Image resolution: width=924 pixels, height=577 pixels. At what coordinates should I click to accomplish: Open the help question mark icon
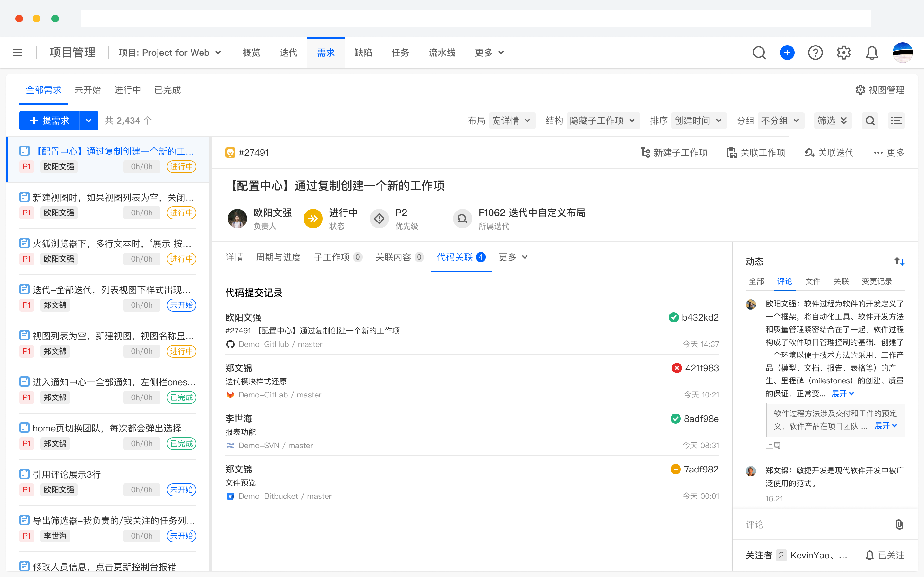coord(815,53)
